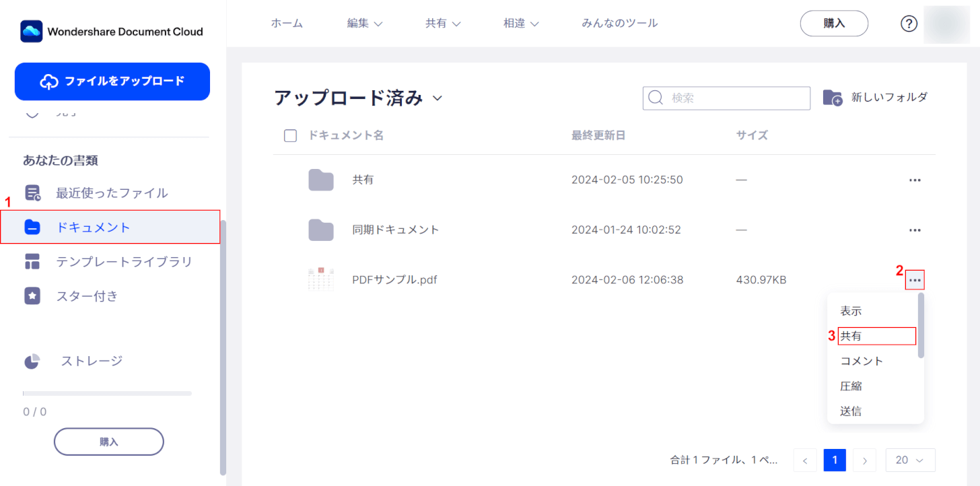Open more options for 同期ドキュメント folder
This screenshot has height=486, width=980.
915,230
